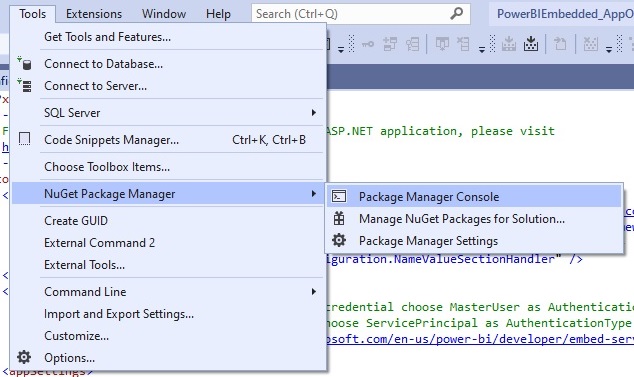Expand the SQL Server submenu arrow
Image resolution: width=634 pixels, height=377 pixels.
pyautogui.click(x=314, y=112)
